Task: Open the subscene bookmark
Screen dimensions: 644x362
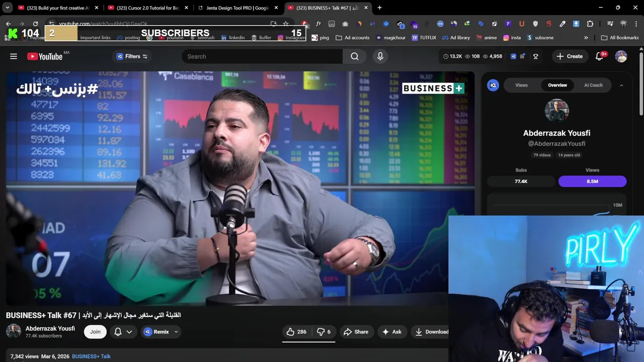Action: coord(540,38)
